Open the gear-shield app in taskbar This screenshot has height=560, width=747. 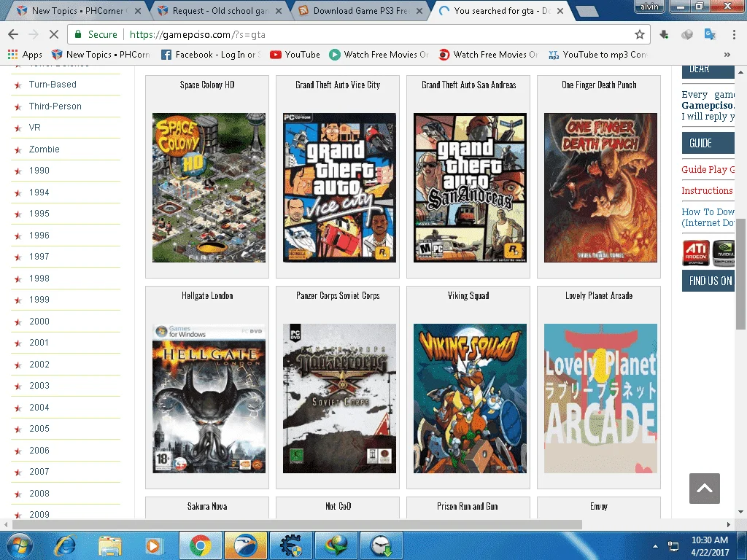[290, 545]
